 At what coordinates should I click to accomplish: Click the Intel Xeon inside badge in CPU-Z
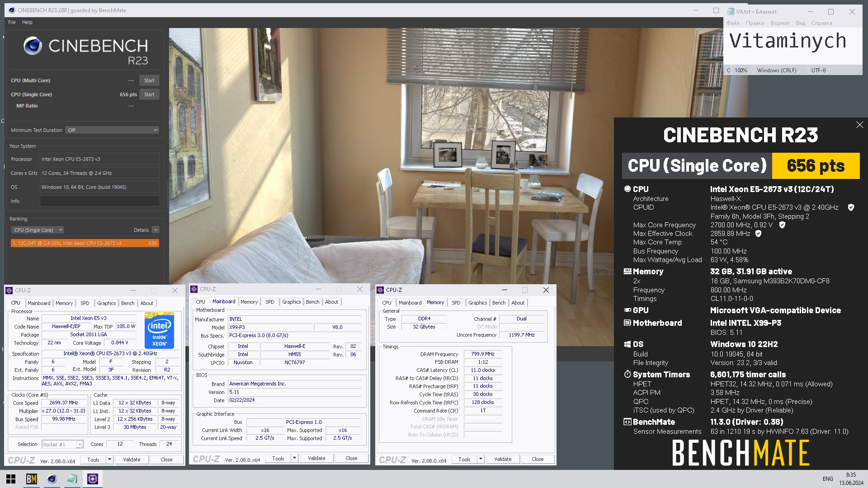point(159,330)
